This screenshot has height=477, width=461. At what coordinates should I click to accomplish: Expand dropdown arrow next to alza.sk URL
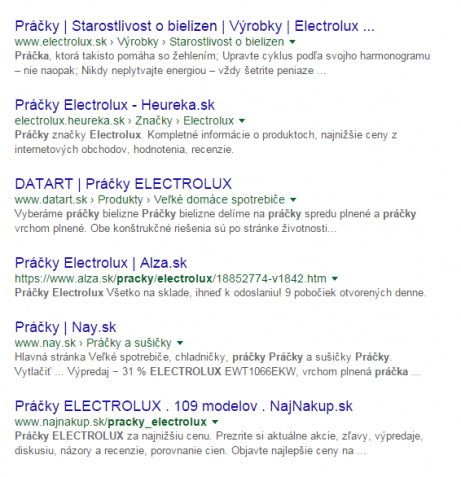335,279
